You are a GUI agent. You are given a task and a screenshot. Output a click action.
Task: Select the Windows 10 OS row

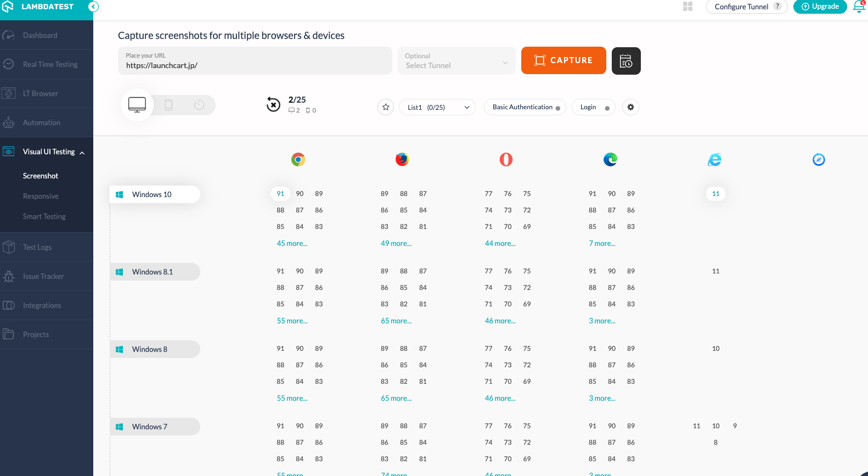pyautogui.click(x=155, y=194)
